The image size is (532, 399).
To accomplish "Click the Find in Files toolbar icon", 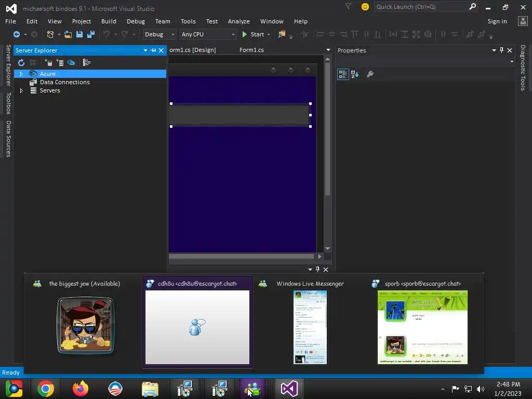I will tap(282, 34).
